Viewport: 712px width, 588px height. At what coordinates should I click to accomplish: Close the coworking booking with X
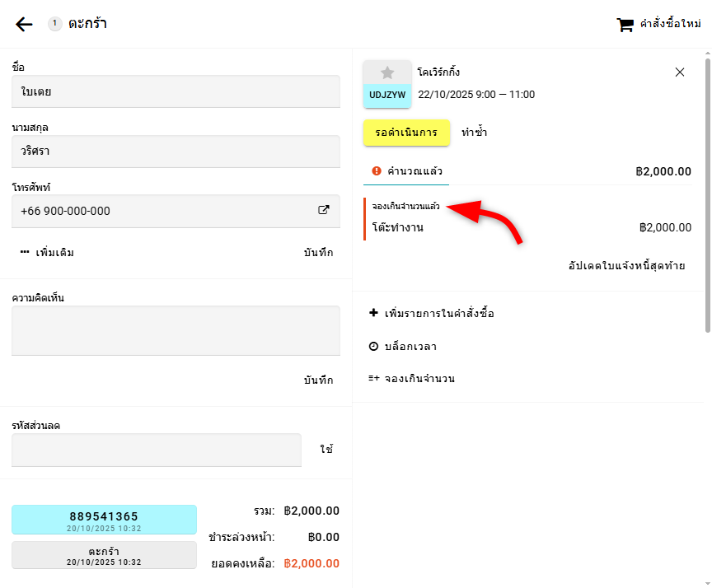point(680,72)
